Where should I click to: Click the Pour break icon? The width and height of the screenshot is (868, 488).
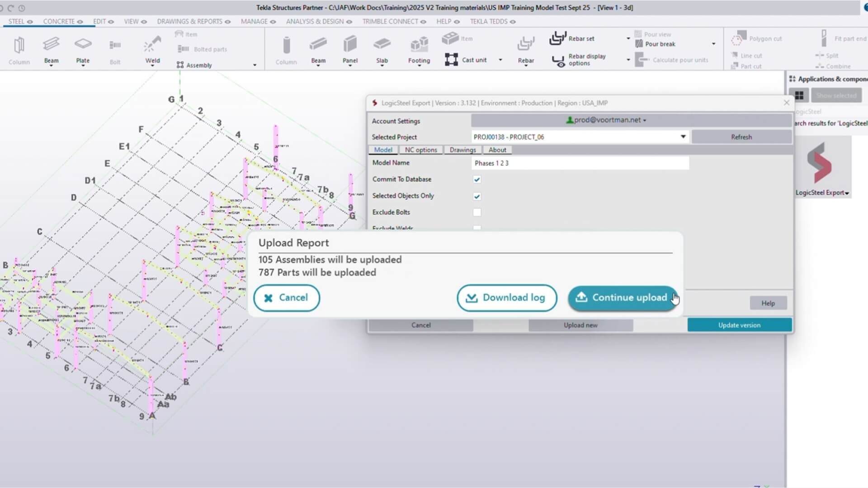click(639, 44)
